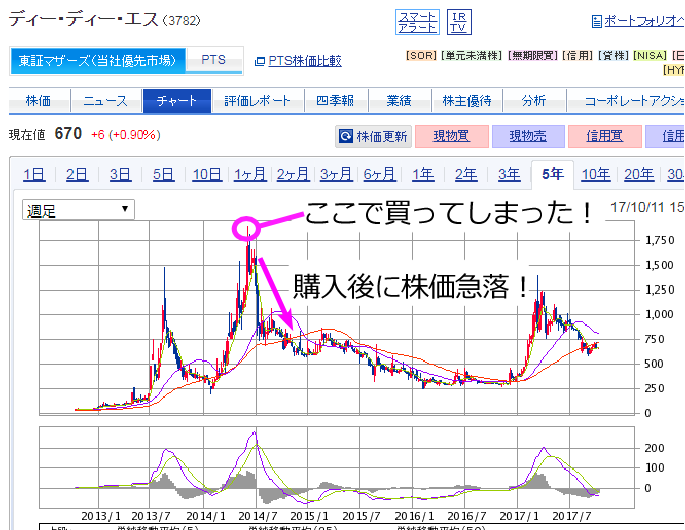Open the コーポレートアクション tab

(x=626, y=101)
